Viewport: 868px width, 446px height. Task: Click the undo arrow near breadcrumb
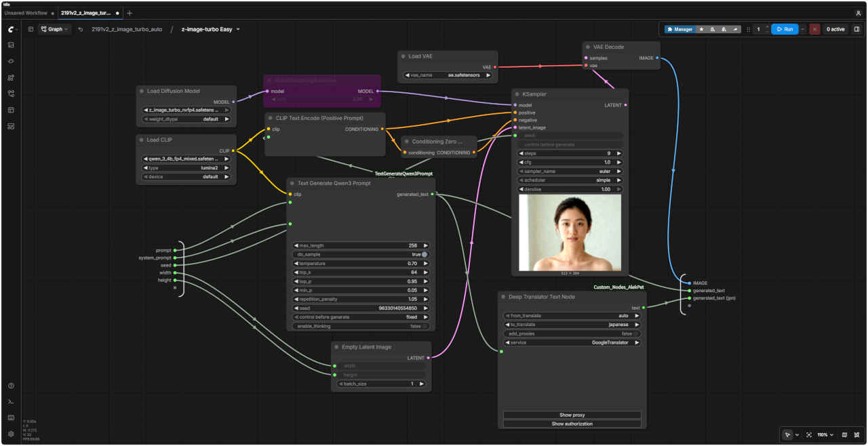coord(81,29)
